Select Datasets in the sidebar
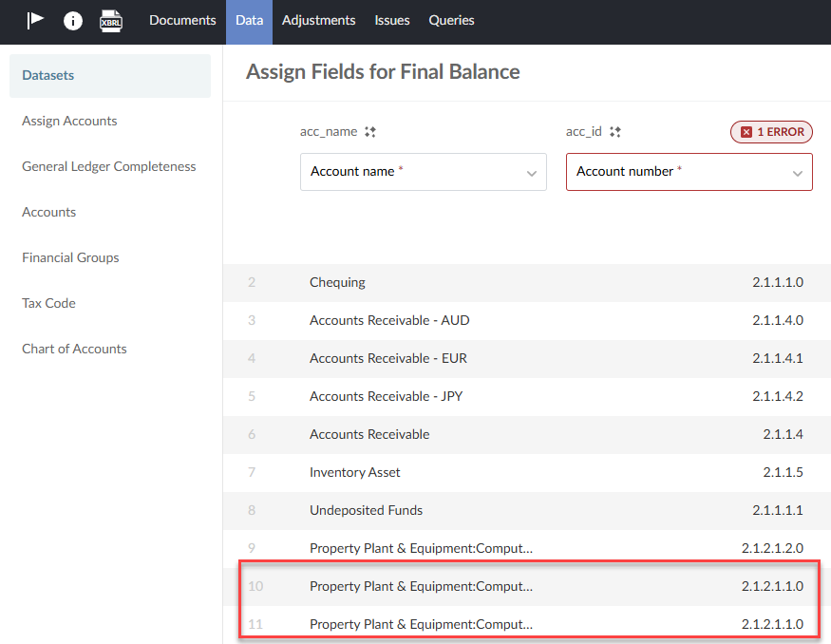Viewport: 831px width, 644px height. pyautogui.click(x=110, y=76)
